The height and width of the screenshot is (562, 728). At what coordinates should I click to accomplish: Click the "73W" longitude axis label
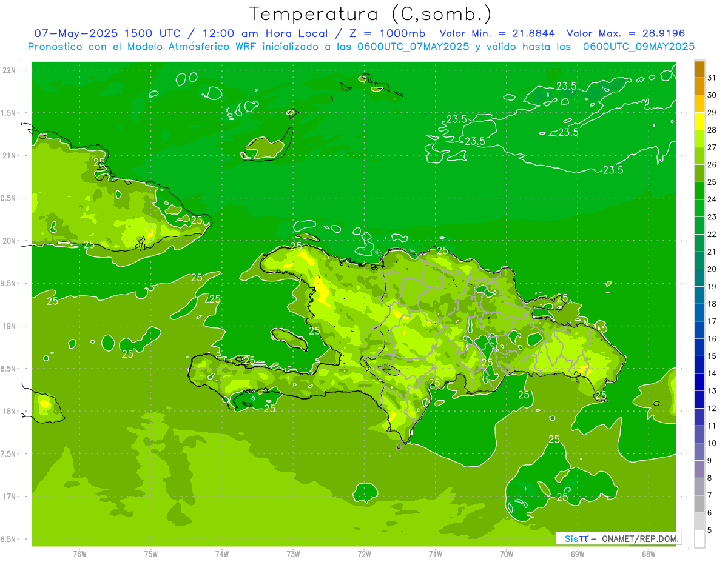coord(293,554)
